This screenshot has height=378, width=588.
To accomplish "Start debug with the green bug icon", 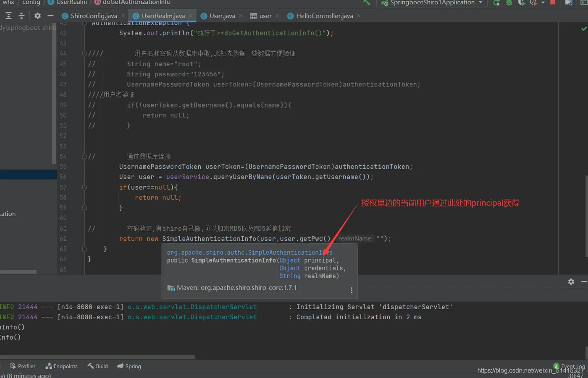I will click(509, 3).
